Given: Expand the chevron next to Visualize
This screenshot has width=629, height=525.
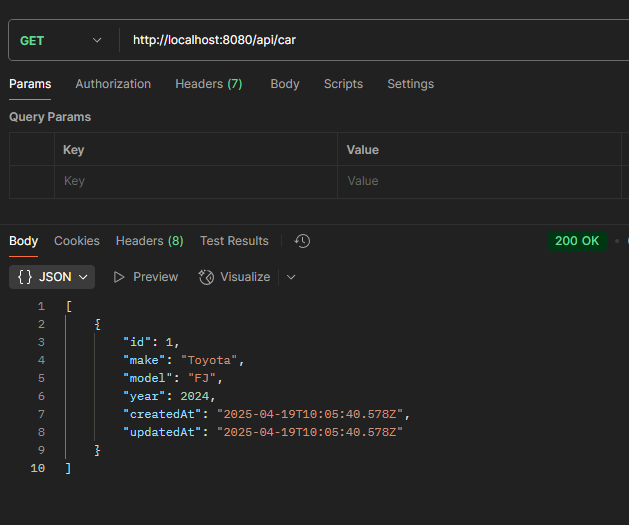Looking at the screenshot, I should tap(291, 277).
